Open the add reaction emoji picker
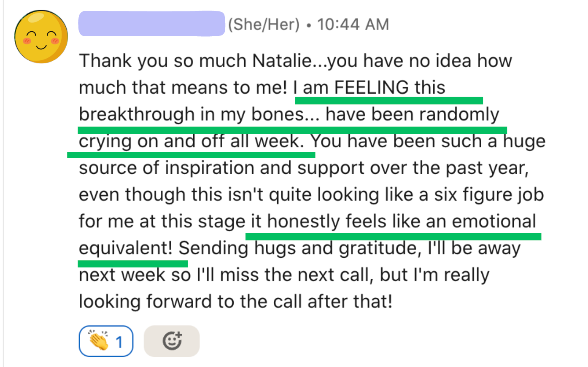This screenshot has height=367, width=588. point(172,341)
